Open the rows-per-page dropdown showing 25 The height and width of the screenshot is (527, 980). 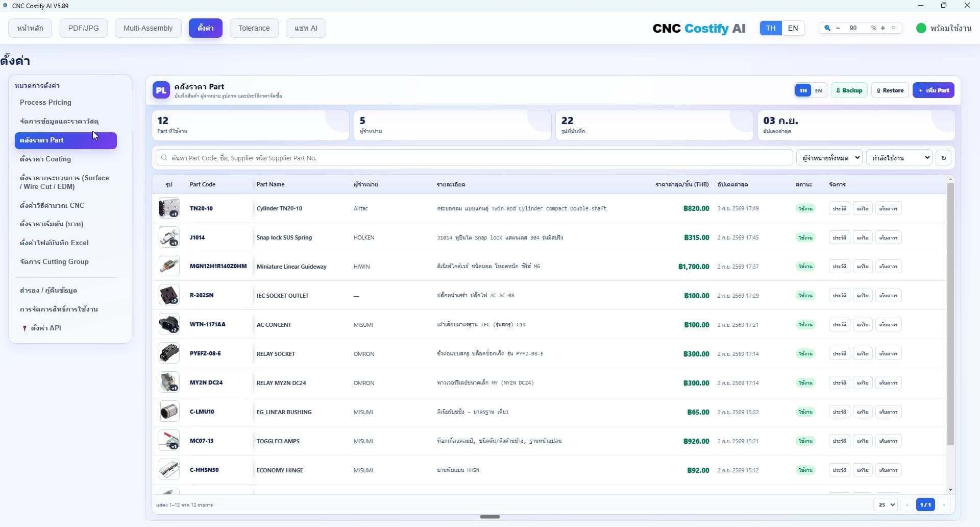tap(886, 505)
